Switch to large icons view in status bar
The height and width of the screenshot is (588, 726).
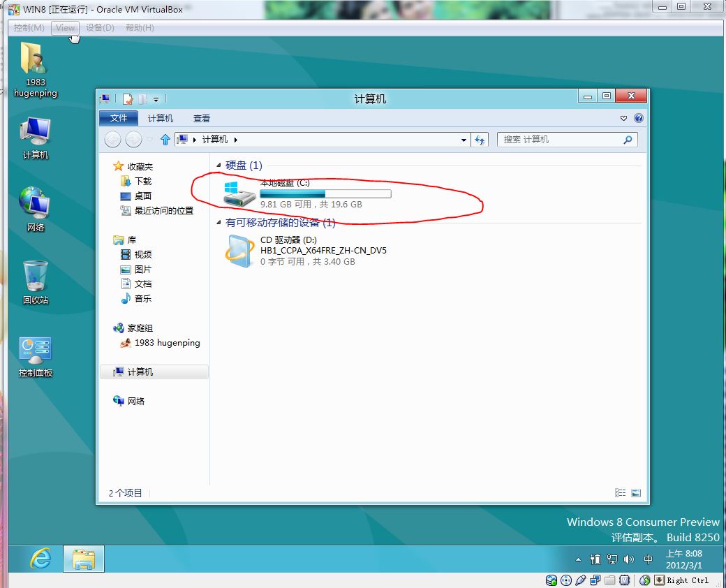point(636,493)
